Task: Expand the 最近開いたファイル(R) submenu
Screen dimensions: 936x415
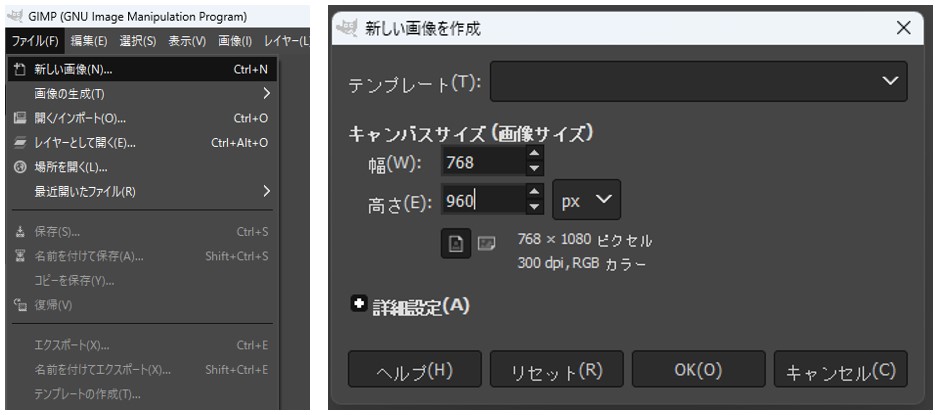Action: 141,192
